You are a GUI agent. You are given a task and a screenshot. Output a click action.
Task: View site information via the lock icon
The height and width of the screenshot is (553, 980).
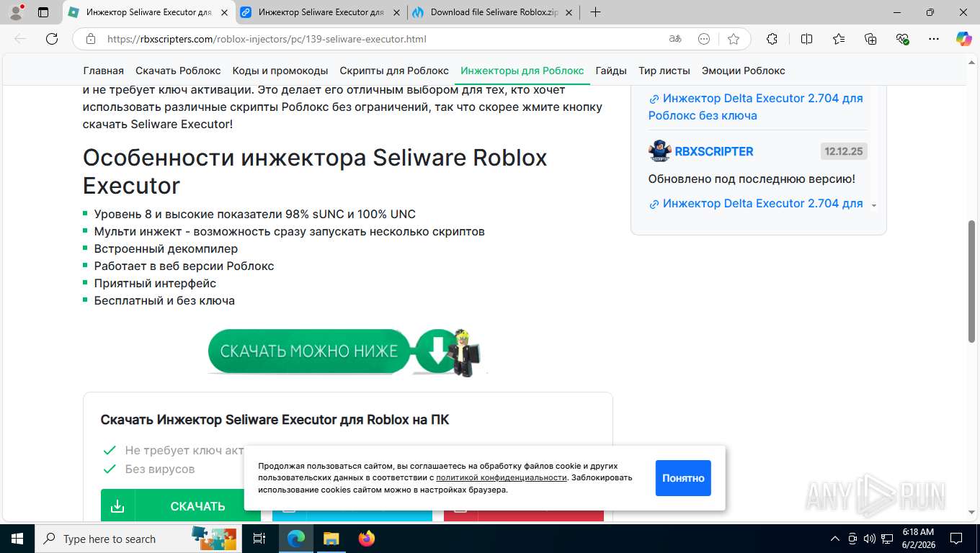[90, 39]
